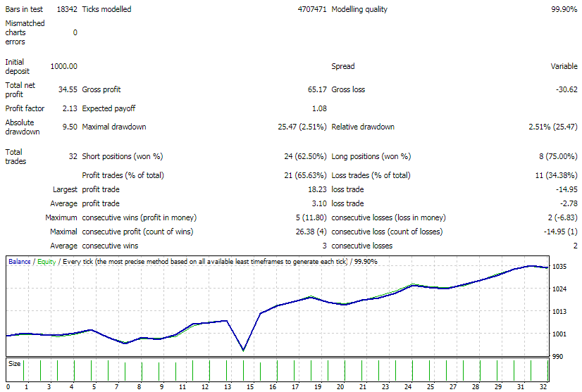Click the Relative drawdown value 2.51% (25.47)
The image size is (582, 392).
(553, 127)
